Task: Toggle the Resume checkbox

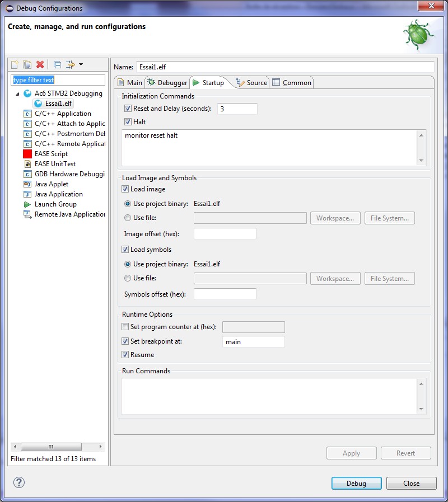Action: click(125, 355)
